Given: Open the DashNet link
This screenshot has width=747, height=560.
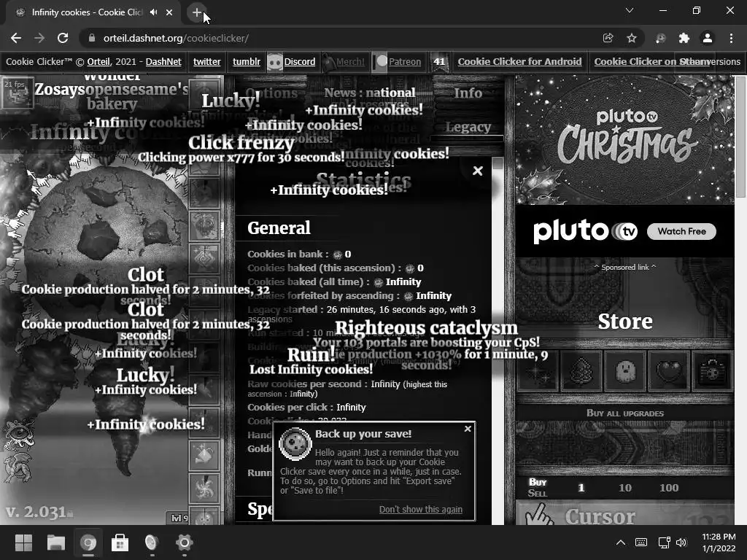Looking at the screenshot, I should pos(163,62).
